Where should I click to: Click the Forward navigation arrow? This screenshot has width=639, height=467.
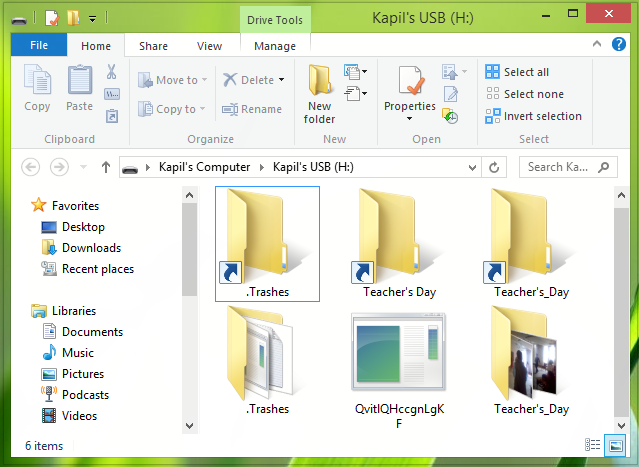(x=59, y=167)
